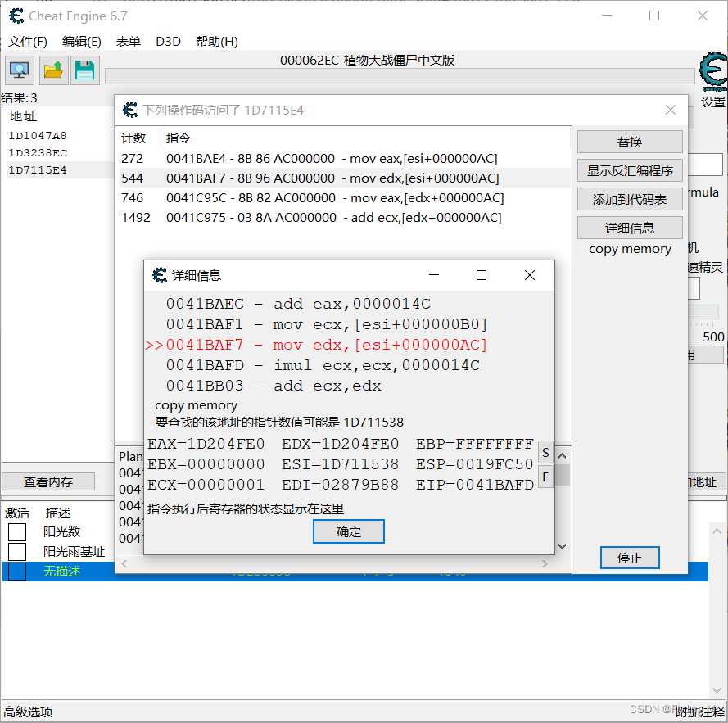728x723 pixels.
Task: Click scroll down arrow beside register list
Action: tap(563, 546)
